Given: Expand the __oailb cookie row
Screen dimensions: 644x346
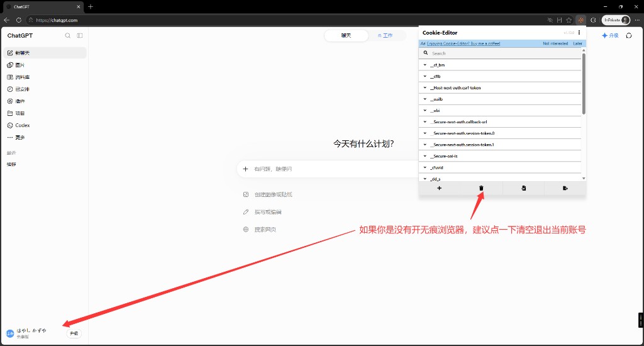Looking at the screenshot, I should (500, 99).
